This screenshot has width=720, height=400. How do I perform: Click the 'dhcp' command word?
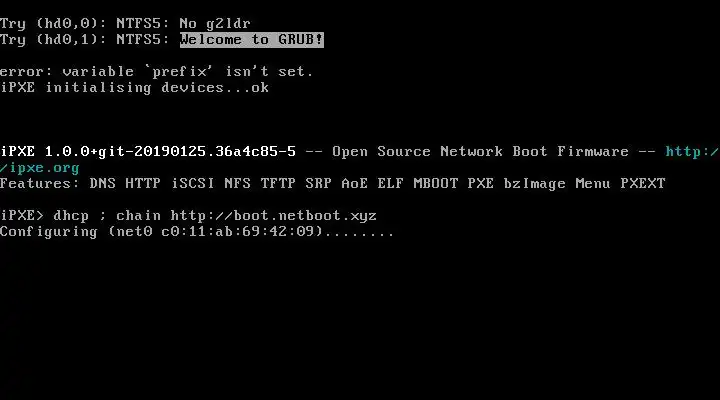coord(71,216)
